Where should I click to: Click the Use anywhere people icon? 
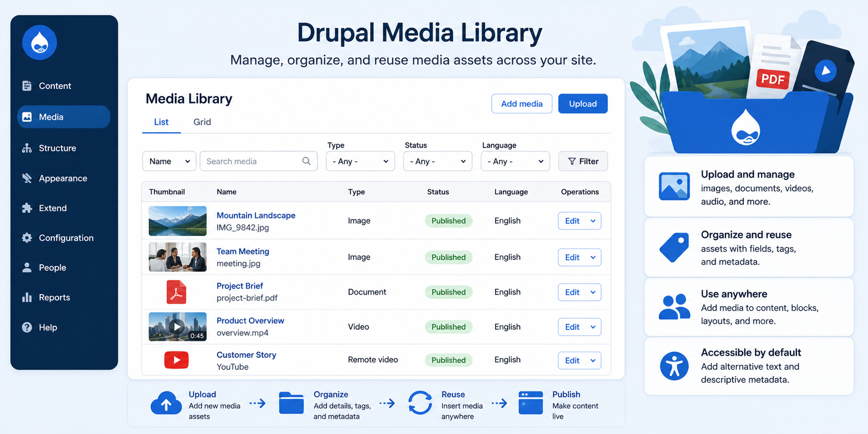pyautogui.click(x=674, y=307)
